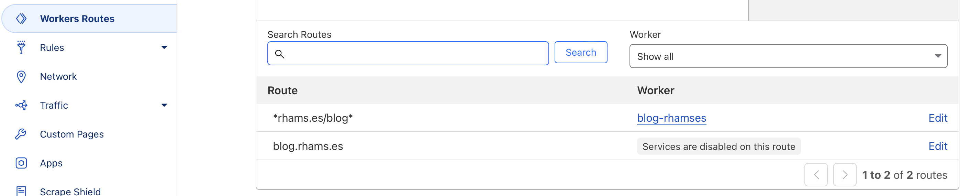980x196 pixels.
Task: Edit the *rhams.es/blog* route
Action: click(x=937, y=118)
